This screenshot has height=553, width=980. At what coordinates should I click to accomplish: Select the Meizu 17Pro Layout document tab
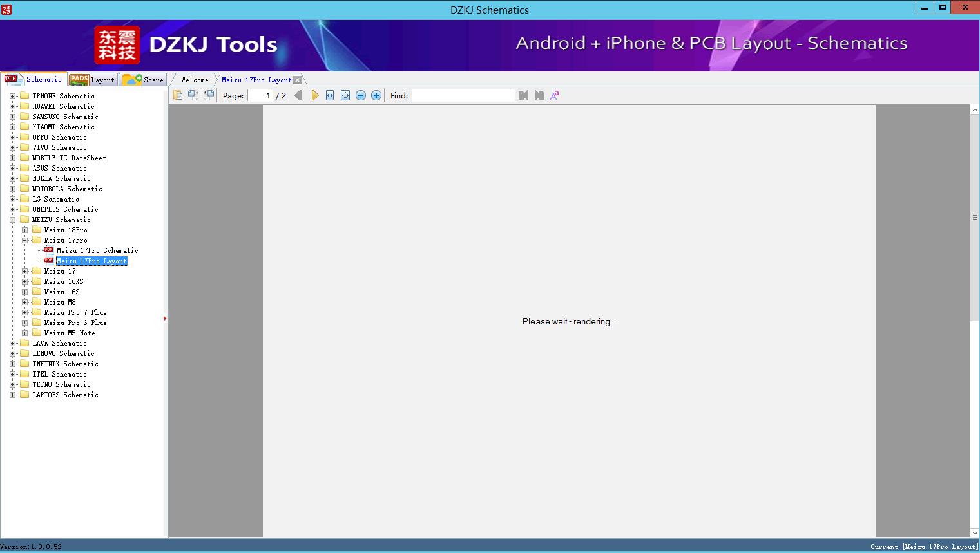(x=256, y=80)
